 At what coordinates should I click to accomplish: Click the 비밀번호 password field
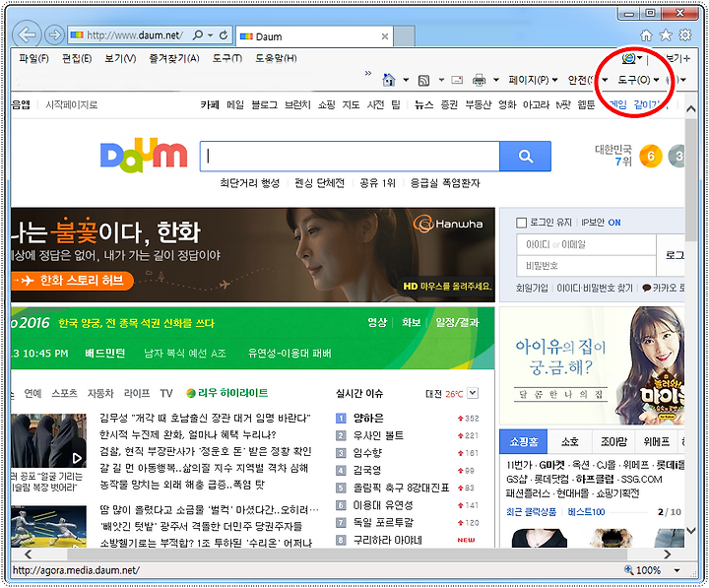(586, 266)
